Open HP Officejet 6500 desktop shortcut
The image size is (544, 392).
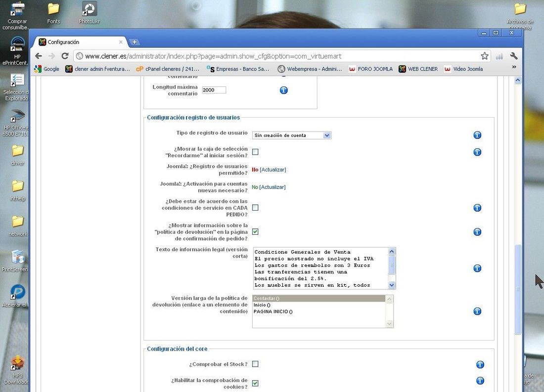coord(16,123)
